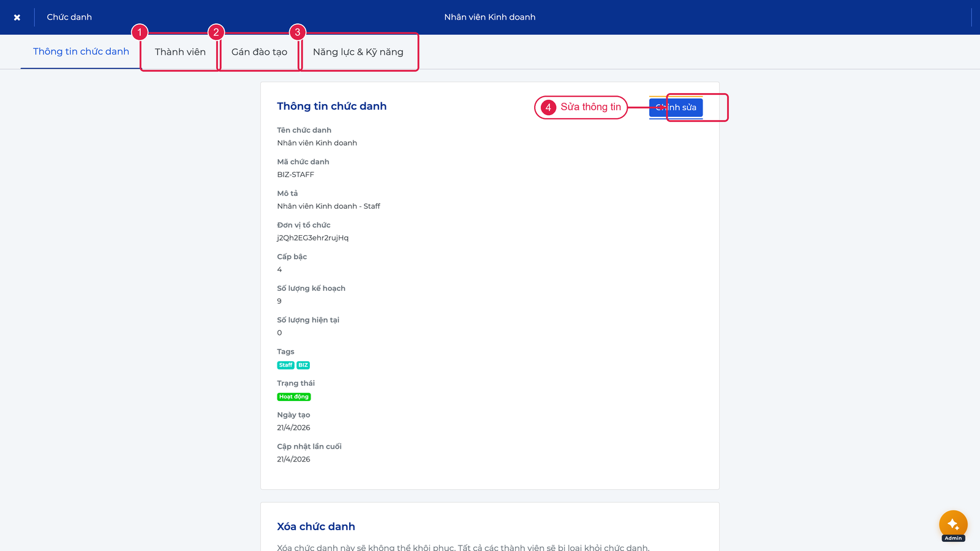Click the Admin badge under the assistant icon
Screen dimensions: 980x551
(953, 538)
